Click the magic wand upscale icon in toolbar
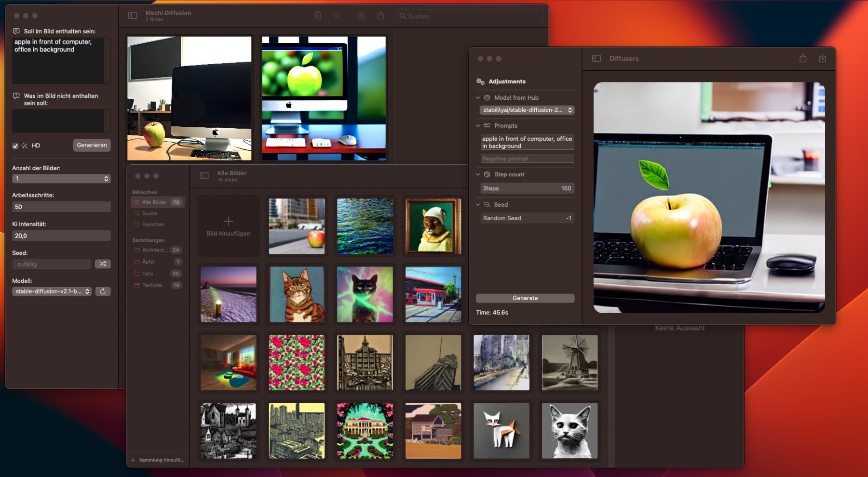Screen dimensions: 868x477 point(337,16)
